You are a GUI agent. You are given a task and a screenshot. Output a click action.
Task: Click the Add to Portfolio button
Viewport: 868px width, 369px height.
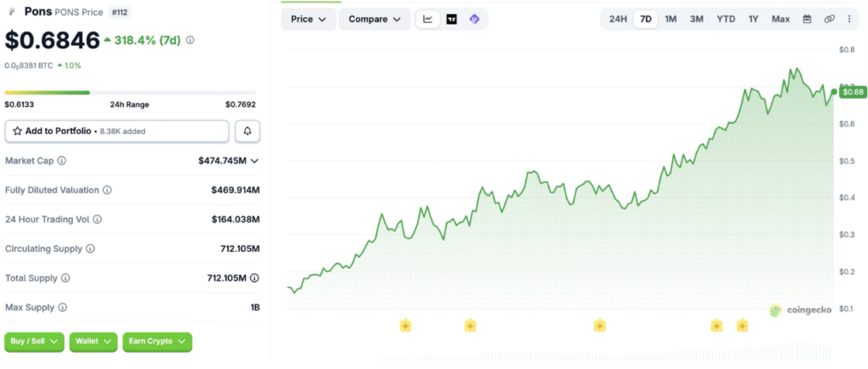[117, 131]
